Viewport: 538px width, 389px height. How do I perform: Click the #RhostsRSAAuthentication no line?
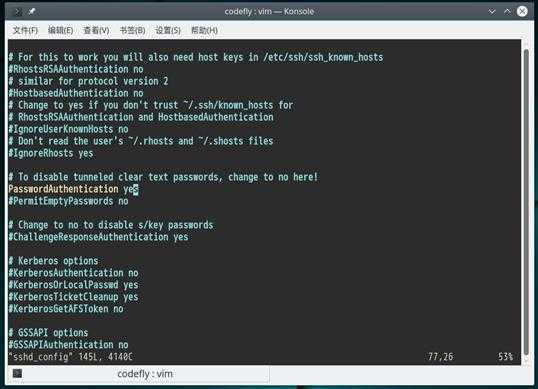76,69
